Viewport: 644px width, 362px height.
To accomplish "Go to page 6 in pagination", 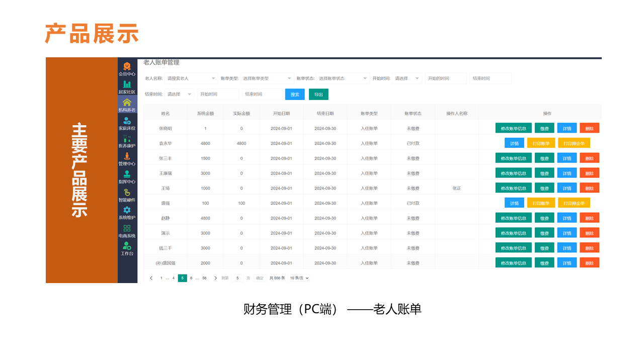I will coord(191,278).
